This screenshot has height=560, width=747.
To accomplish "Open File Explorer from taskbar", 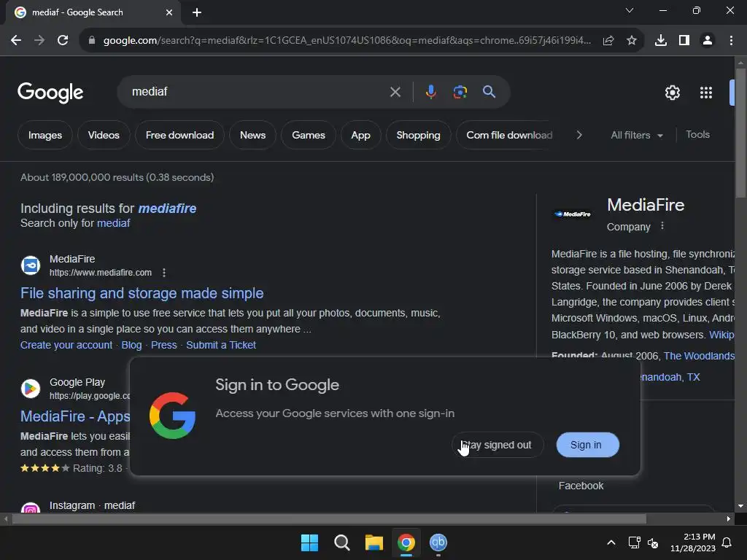I will click(374, 542).
